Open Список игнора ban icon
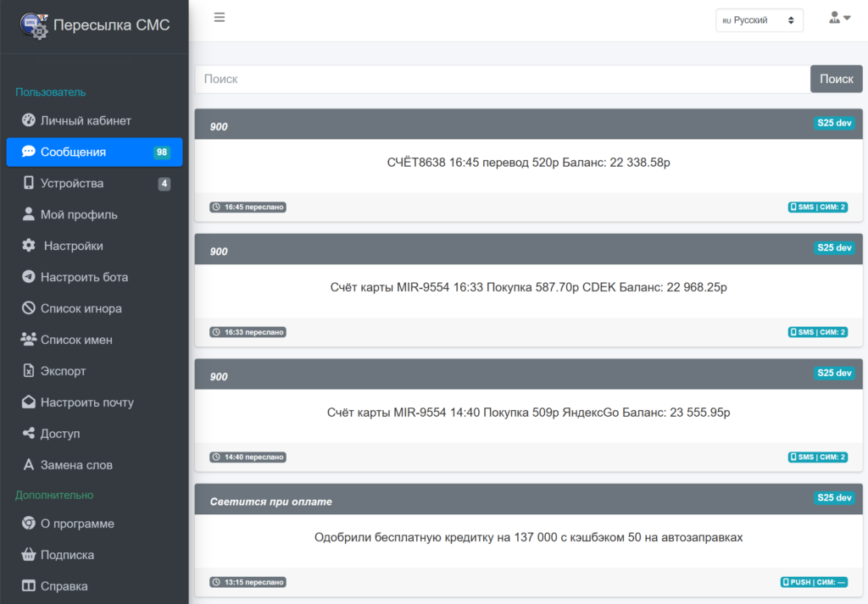Image resolution: width=868 pixels, height=604 pixels. (x=29, y=308)
